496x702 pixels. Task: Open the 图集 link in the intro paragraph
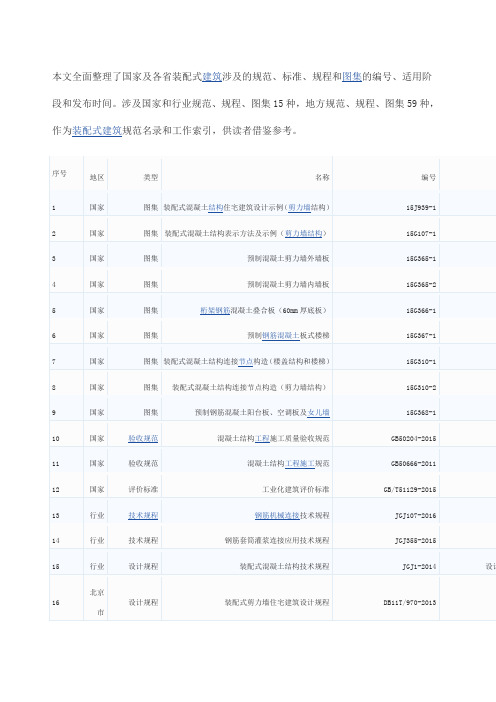pyautogui.click(x=351, y=77)
